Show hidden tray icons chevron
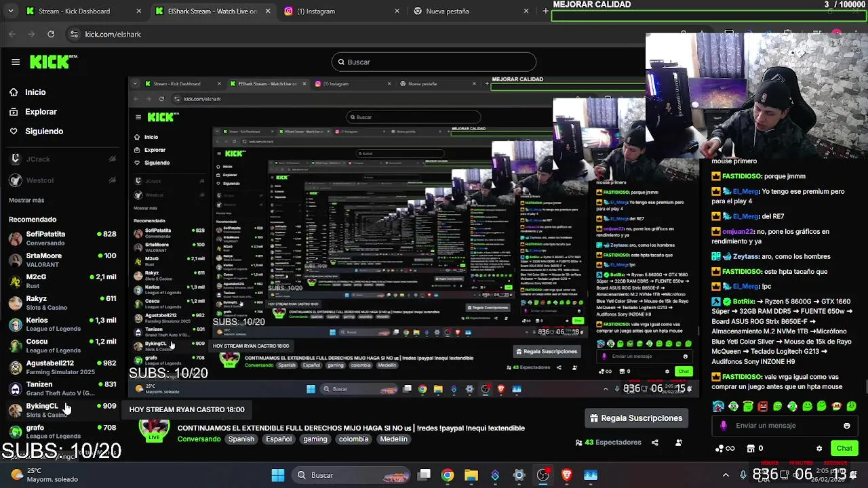Image resolution: width=868 pixels, height=488 pixels. (x=726, y=475)
